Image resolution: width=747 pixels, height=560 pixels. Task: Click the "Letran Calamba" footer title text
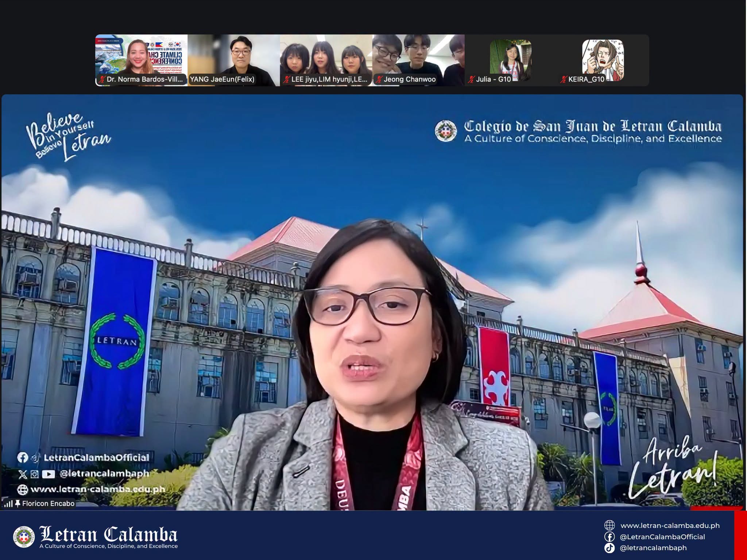point(109,534)
